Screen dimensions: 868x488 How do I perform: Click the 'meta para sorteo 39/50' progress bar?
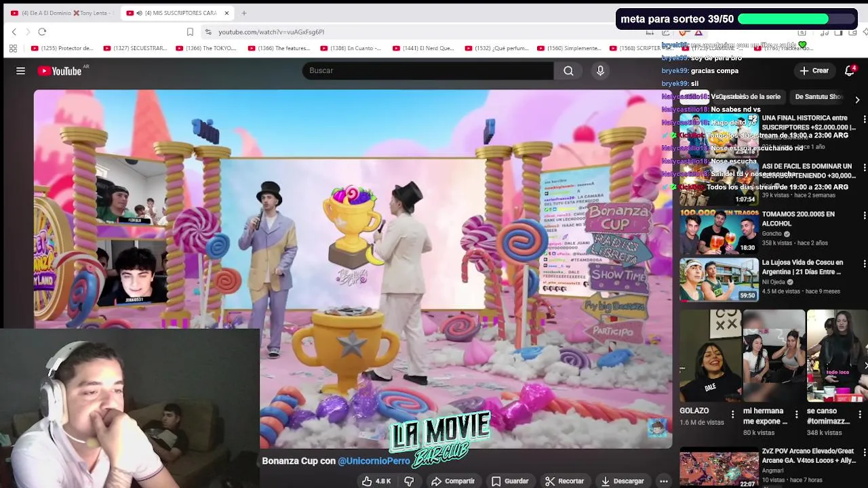pyautogui.click(x=797, y=20)
